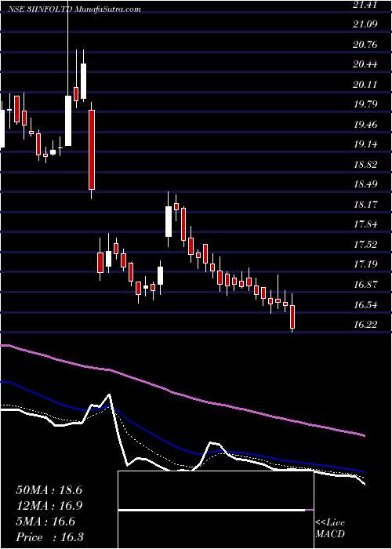This screenshot has height=549, width=392.
Task: Click the '<<Live MACD' label
Action: tap(330, 529)
